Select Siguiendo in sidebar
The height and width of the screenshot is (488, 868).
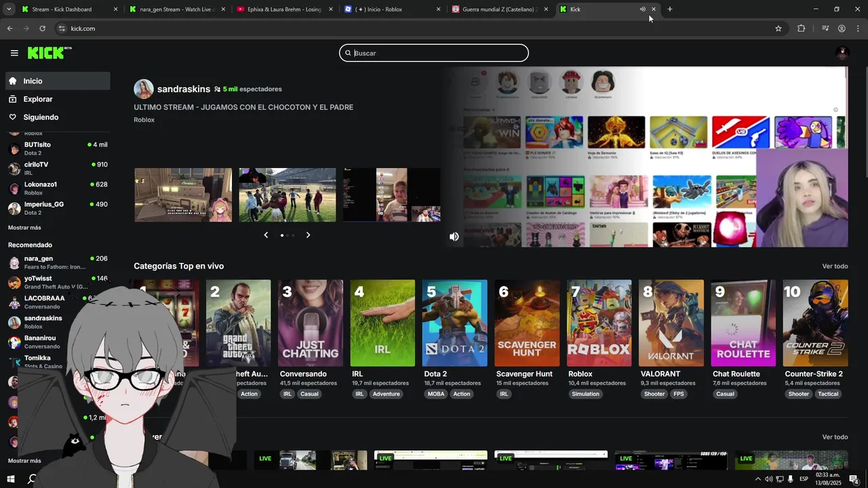pos(58,117)
